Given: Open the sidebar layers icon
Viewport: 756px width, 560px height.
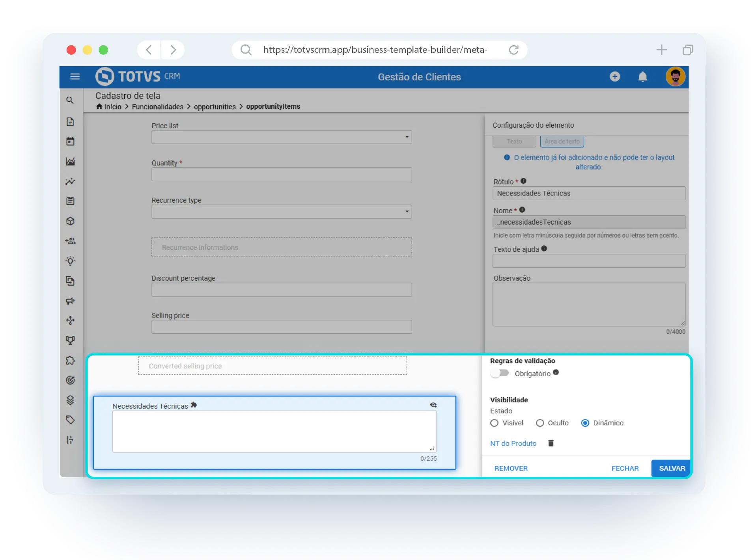Looking at the screenshot, I should coord(70,400).
